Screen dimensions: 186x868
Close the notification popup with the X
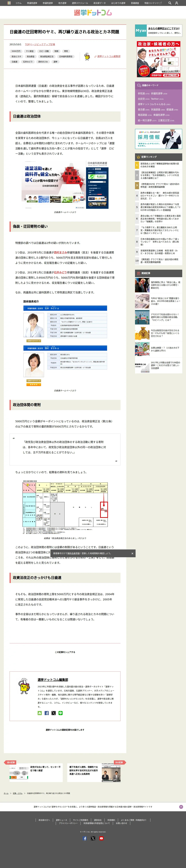(132, 553)
